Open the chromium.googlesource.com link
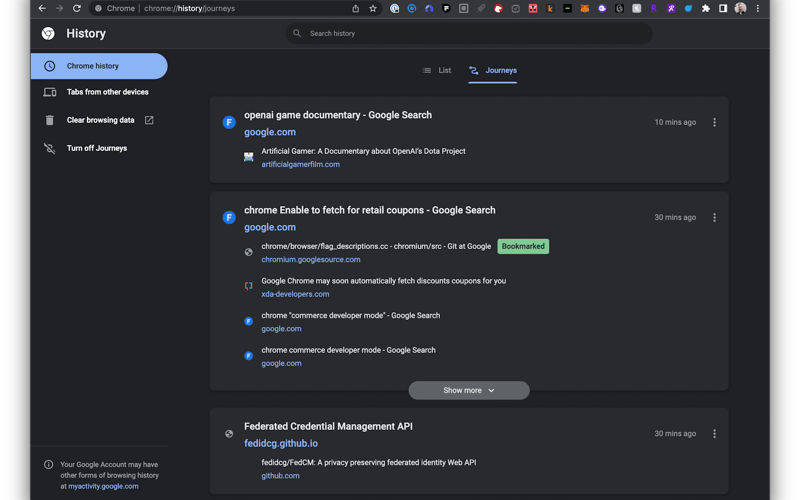The width and height of the screenshot is (800, 500). point(311,259)
